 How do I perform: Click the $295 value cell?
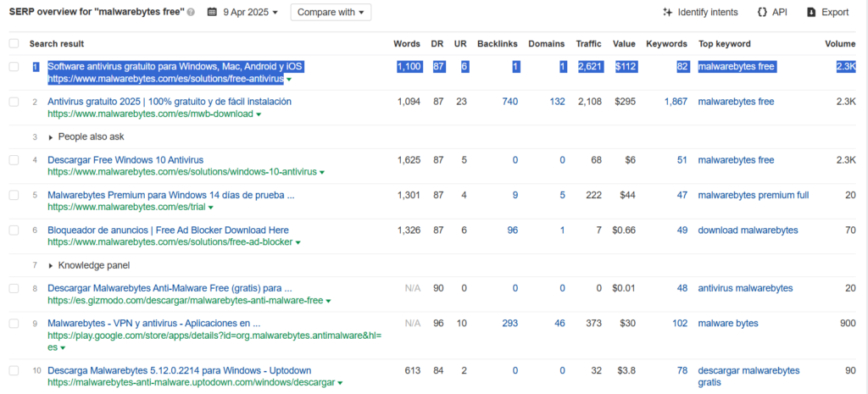[625, 102]
